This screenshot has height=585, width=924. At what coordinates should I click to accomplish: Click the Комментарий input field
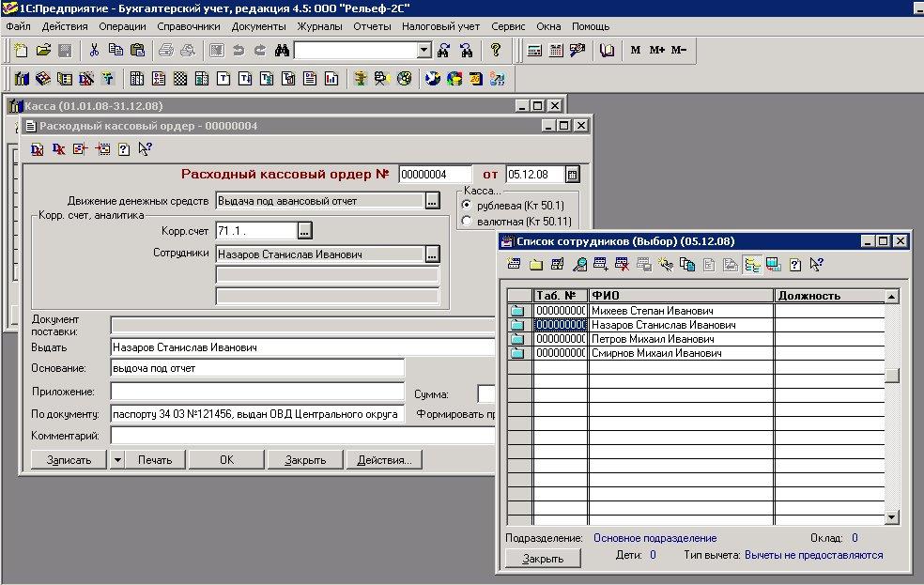302,436
